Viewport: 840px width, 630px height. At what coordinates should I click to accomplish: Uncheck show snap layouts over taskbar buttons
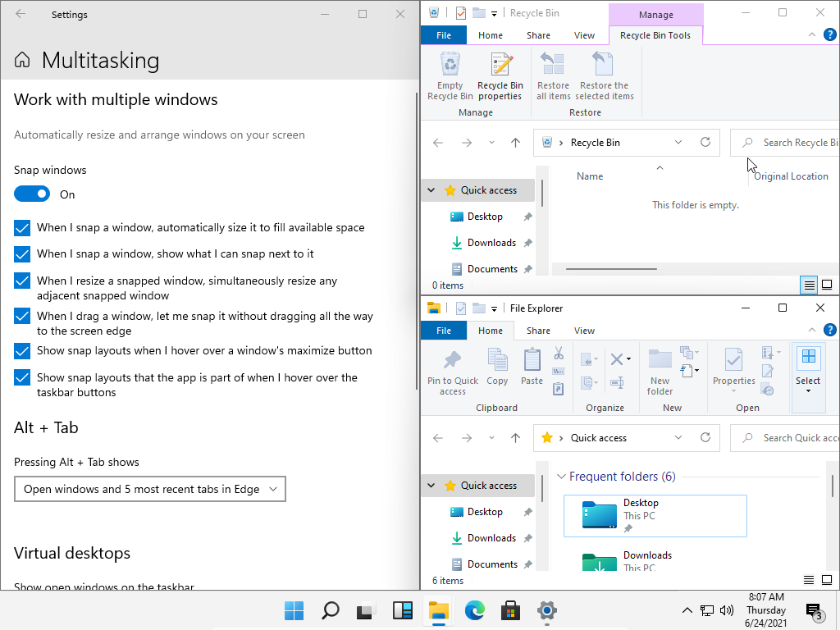22,377
